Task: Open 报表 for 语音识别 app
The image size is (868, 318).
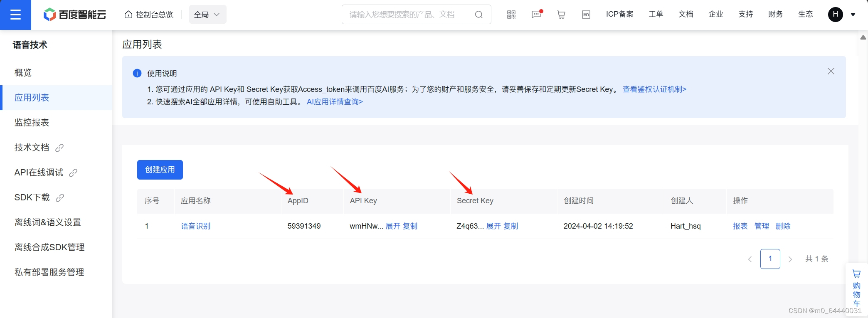Action: (x=740, y=226)
